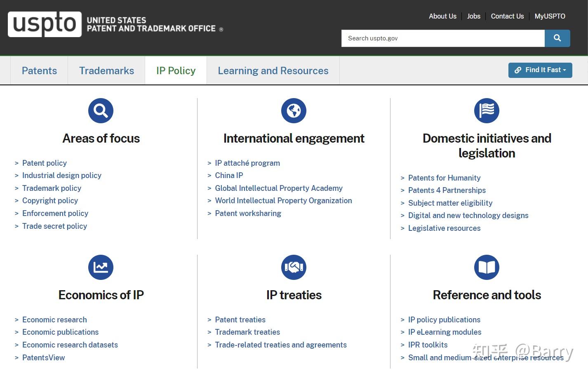Go to About Us page
Image resolution: width=588 pixels, height=378 pixels.
coord(442,16)
